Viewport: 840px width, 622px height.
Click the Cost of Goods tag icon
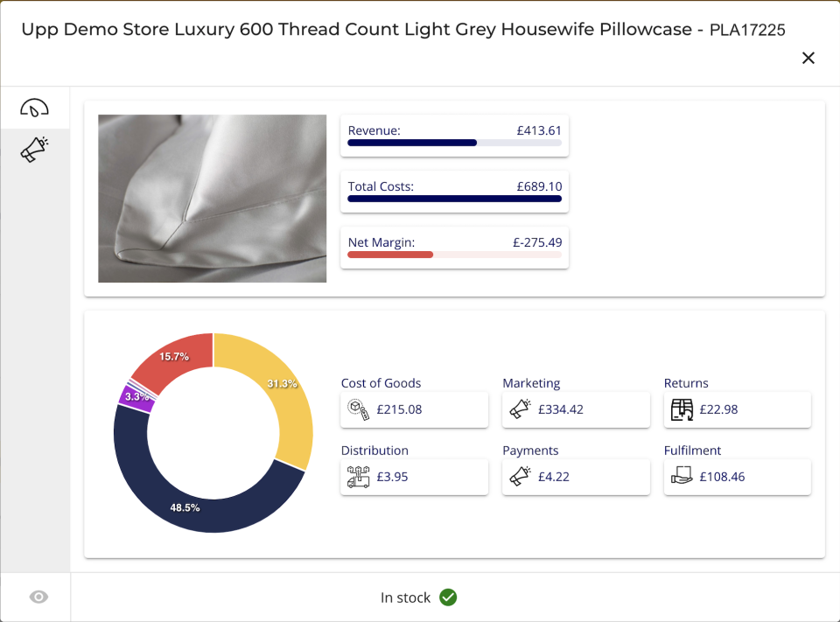[358, 409]
